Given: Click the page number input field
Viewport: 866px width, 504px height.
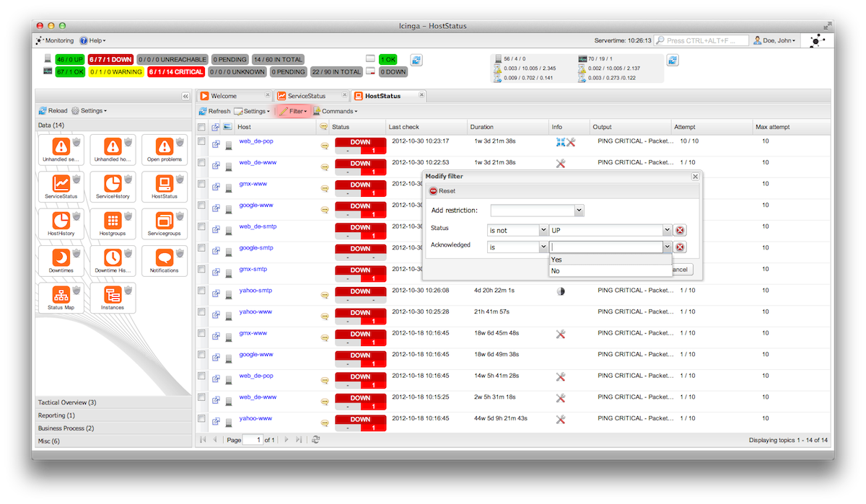Looking at the screenshot, I should coord(253,440).
